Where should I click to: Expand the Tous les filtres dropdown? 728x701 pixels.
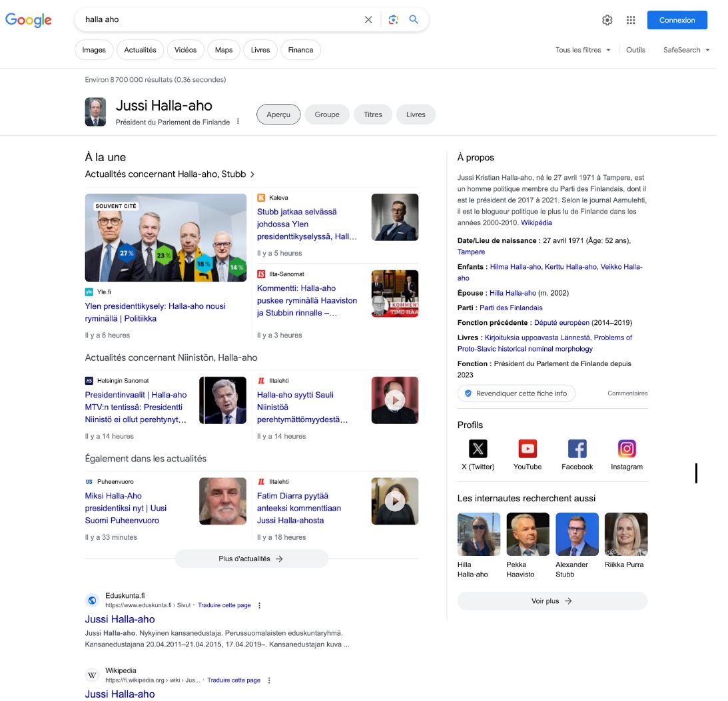583,50
